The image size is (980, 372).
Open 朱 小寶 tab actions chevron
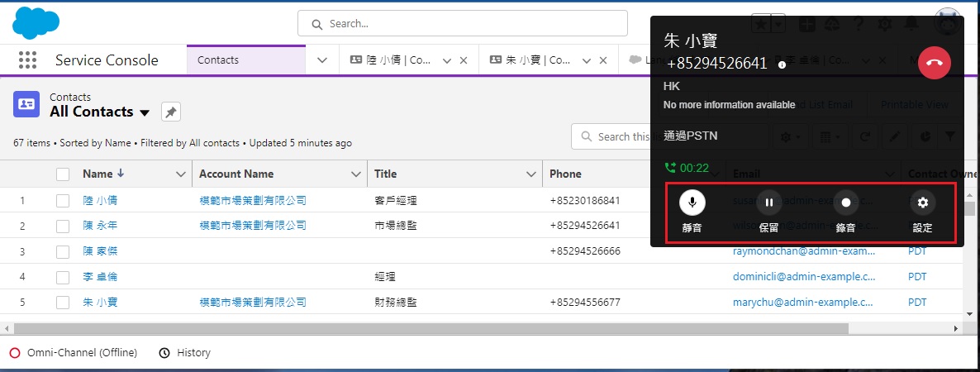(587, 60)
